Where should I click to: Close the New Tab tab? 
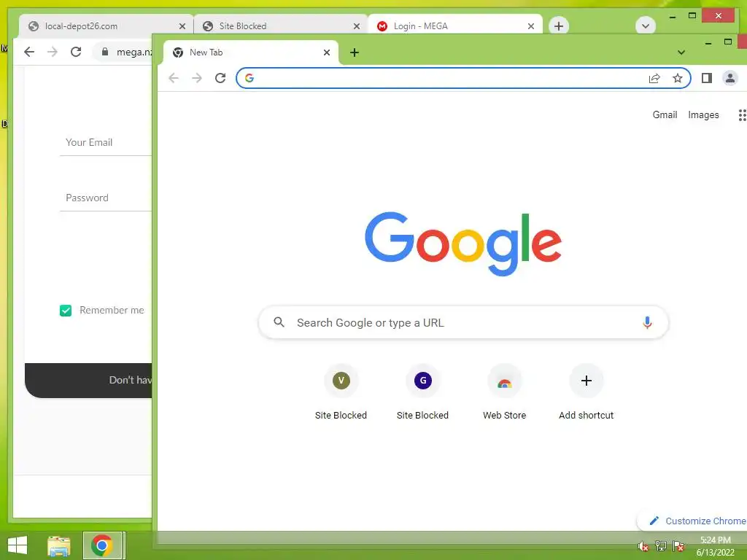[327, 52]
